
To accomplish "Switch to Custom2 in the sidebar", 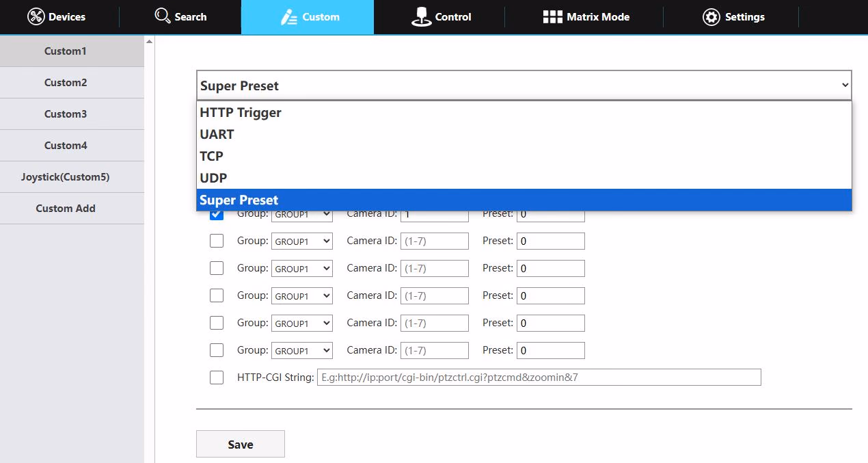I will coord(72,83).
